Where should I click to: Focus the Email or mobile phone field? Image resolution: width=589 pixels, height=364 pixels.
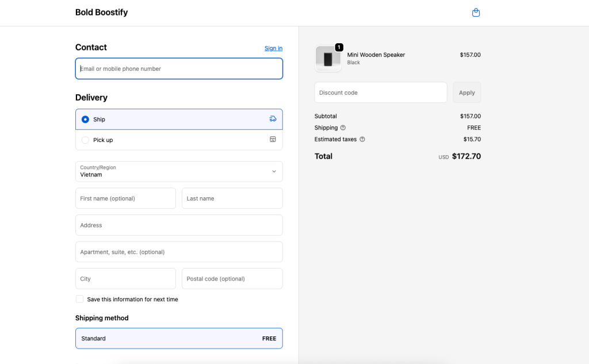tap(179, 68)
